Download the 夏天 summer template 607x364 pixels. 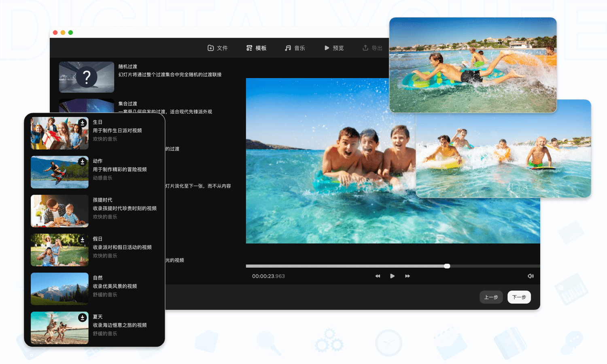point(83,317)
